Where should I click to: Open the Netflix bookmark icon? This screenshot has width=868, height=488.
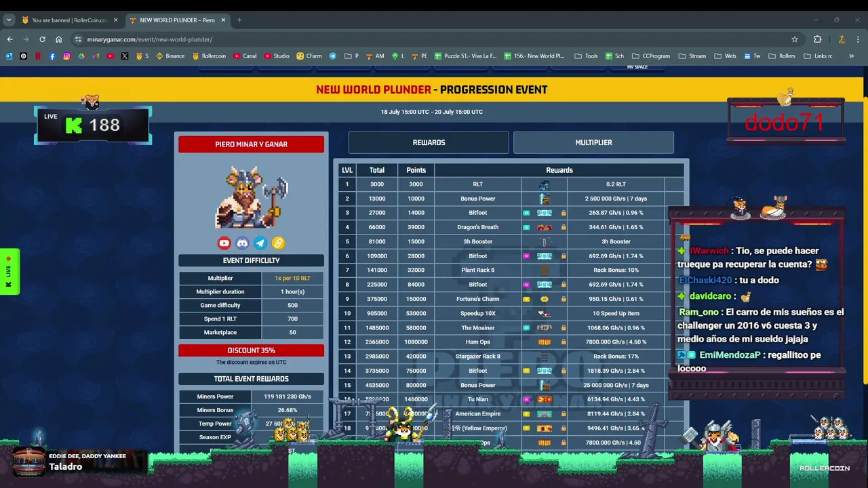38,56
